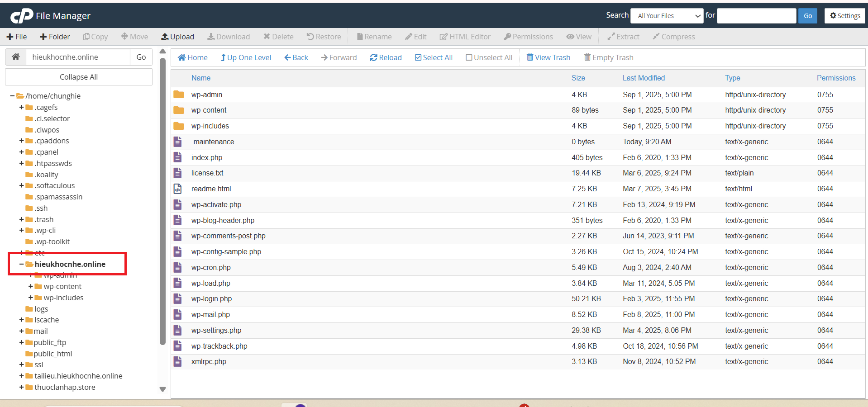The image size is (868, 407).
Task: Sort files by Last Modified column
Action: tap(643, 78)
